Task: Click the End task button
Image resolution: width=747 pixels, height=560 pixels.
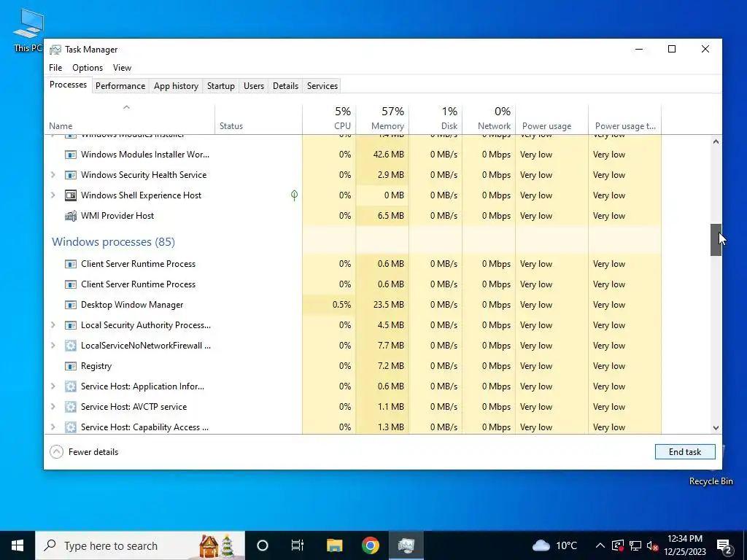Action: click(685, 452)
